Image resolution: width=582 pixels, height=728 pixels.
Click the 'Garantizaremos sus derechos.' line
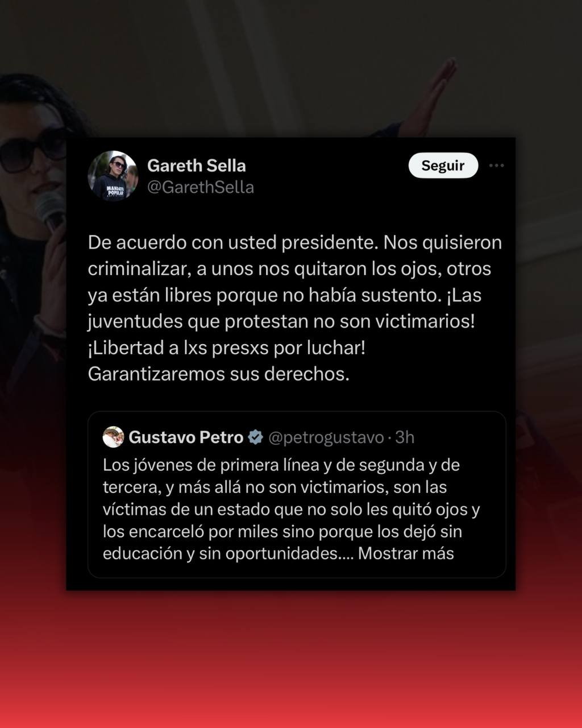[219, 374]
